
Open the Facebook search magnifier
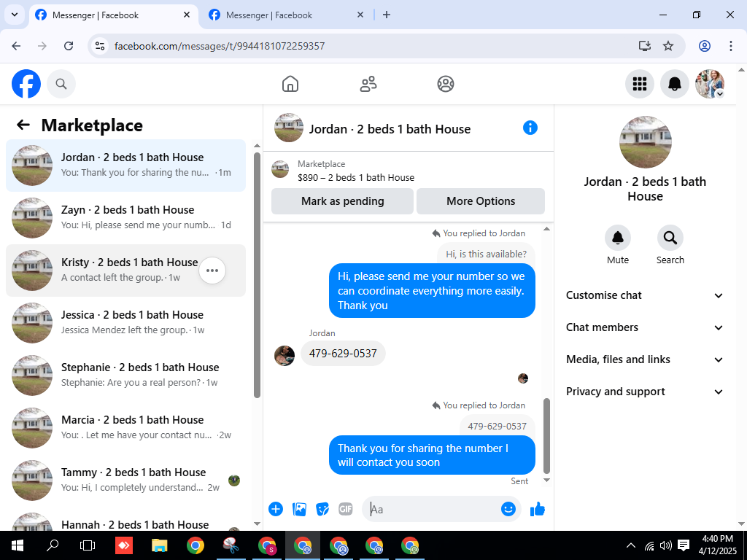[61, 84]
